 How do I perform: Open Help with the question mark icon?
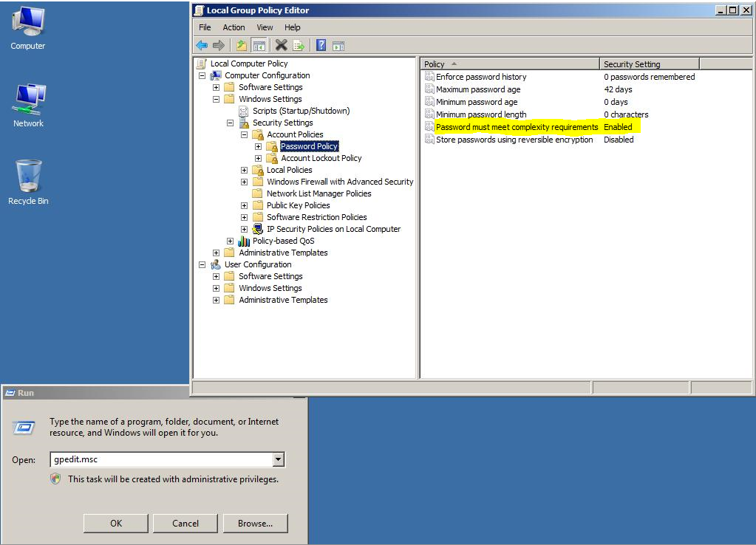pyautogui.click(x=321, y=46)
